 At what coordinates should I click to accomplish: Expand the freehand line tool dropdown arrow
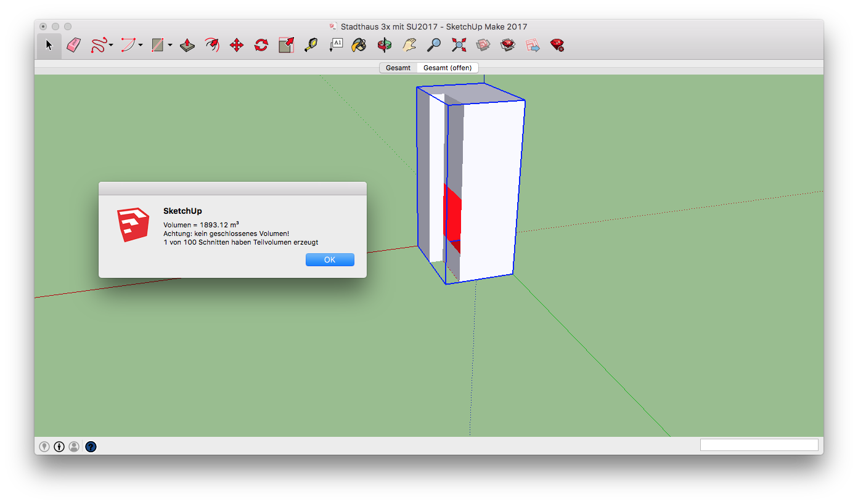[111, 45]
